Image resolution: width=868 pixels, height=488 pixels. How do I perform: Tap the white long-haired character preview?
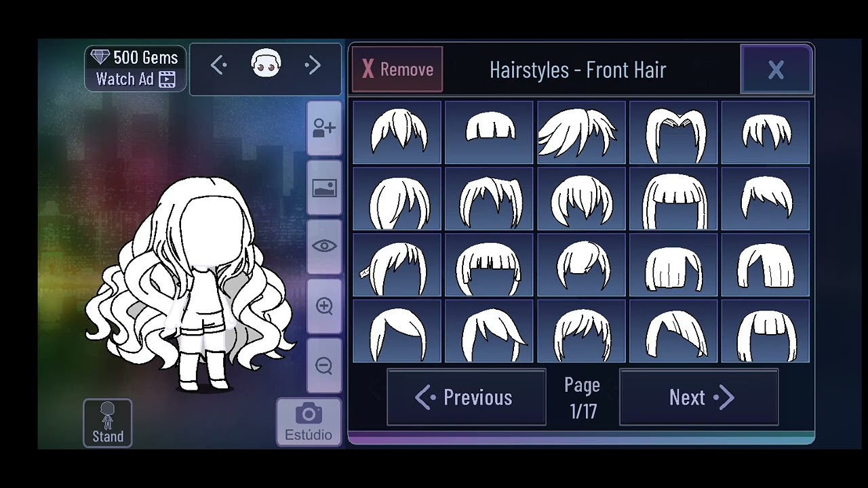coord(191,285)
